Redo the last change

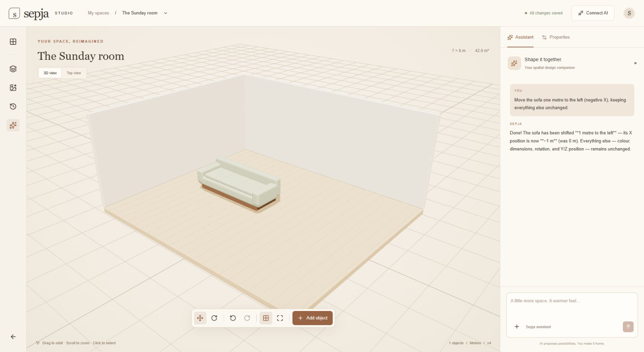coord(247,318)
